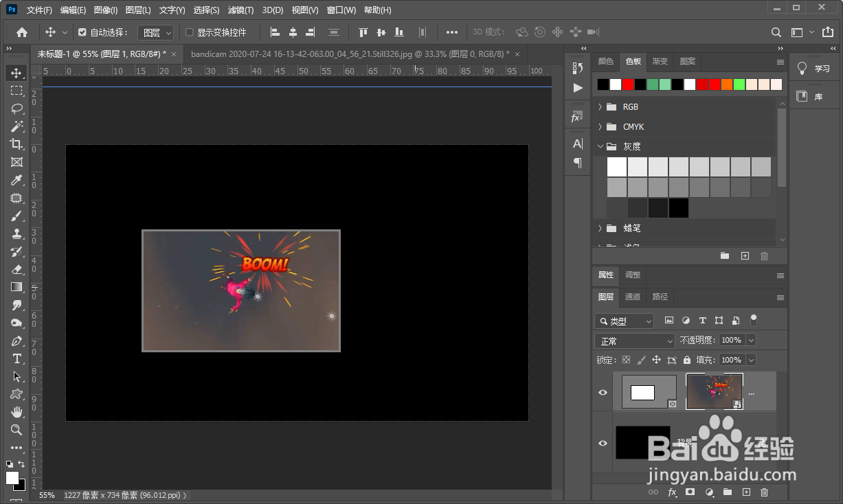The height and width of the screenshot is (504, 843).
Task: Select the Gradient tool
Action: click(x=16, y=287)
